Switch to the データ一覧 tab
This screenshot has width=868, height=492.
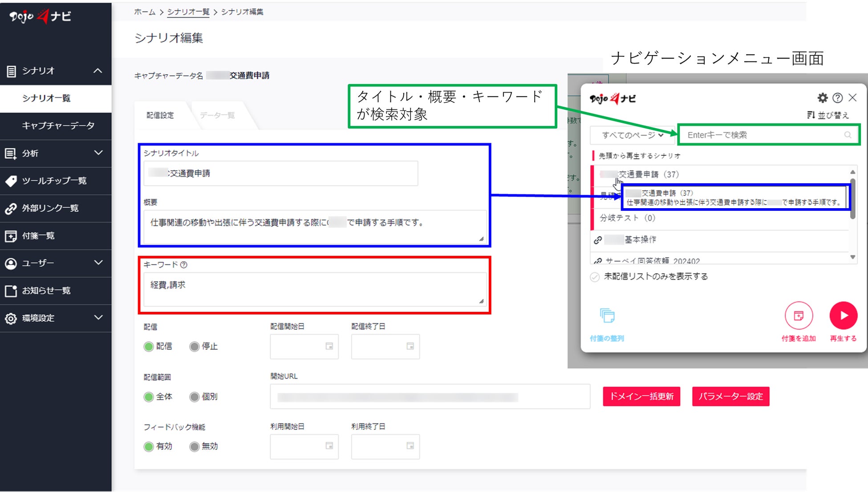[x=217, y=116]
